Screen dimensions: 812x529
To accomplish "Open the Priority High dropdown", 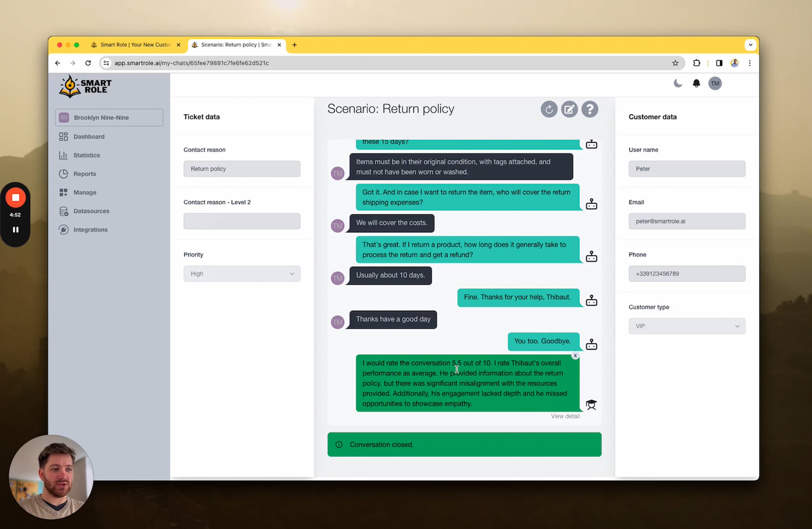I will click(x=242, y=274).
